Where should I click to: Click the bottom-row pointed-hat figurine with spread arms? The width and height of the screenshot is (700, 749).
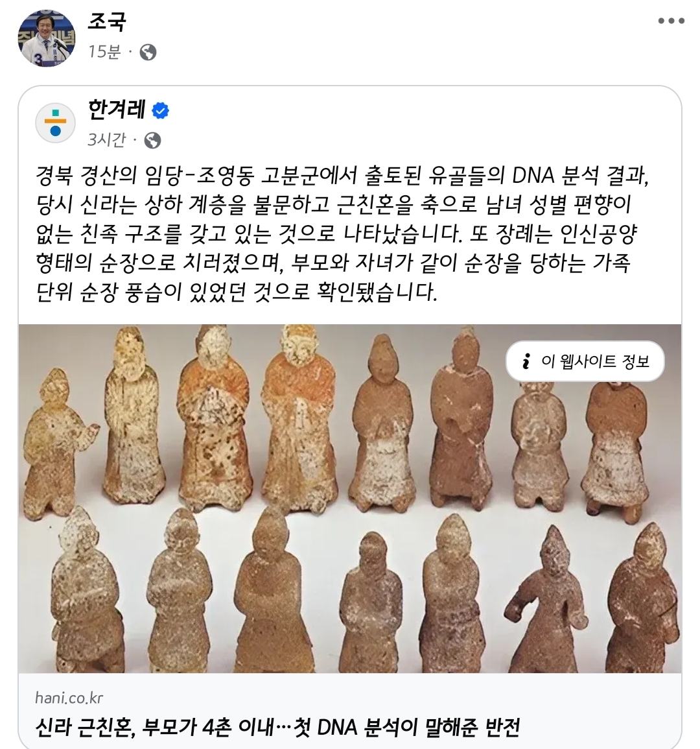click(547, 598)
